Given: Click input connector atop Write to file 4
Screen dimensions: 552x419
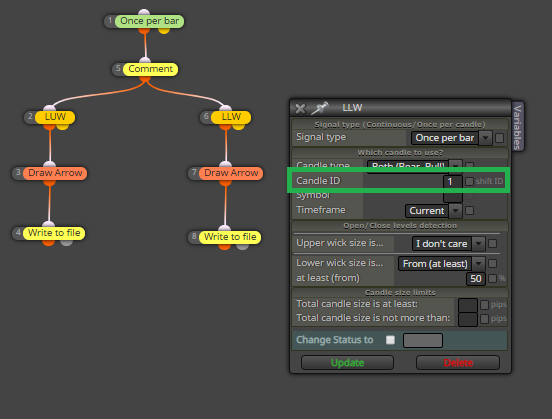Looking at the screenshot, I should (48, 224).
